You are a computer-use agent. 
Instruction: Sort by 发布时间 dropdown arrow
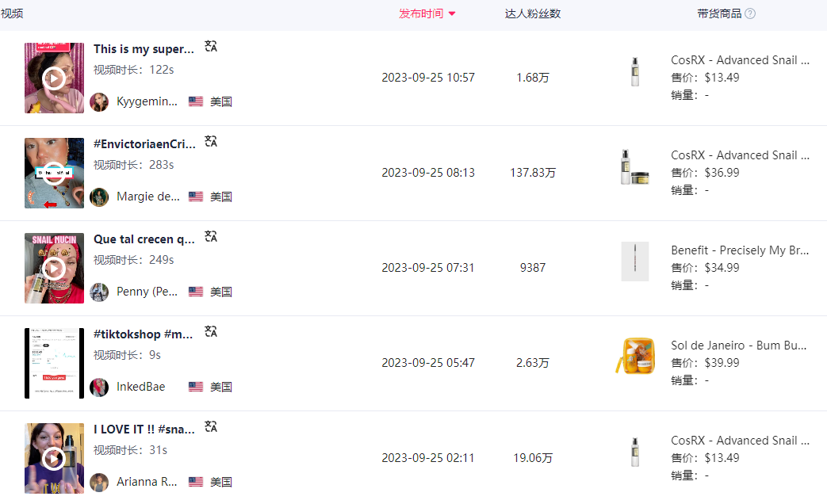(451, 14)
